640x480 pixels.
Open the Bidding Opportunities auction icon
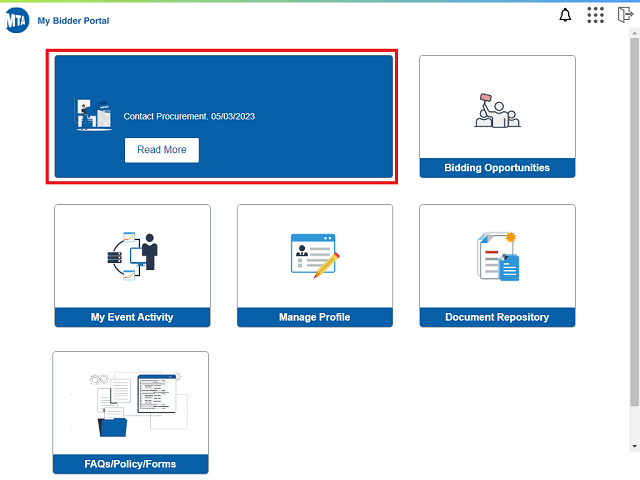(497, 110)
